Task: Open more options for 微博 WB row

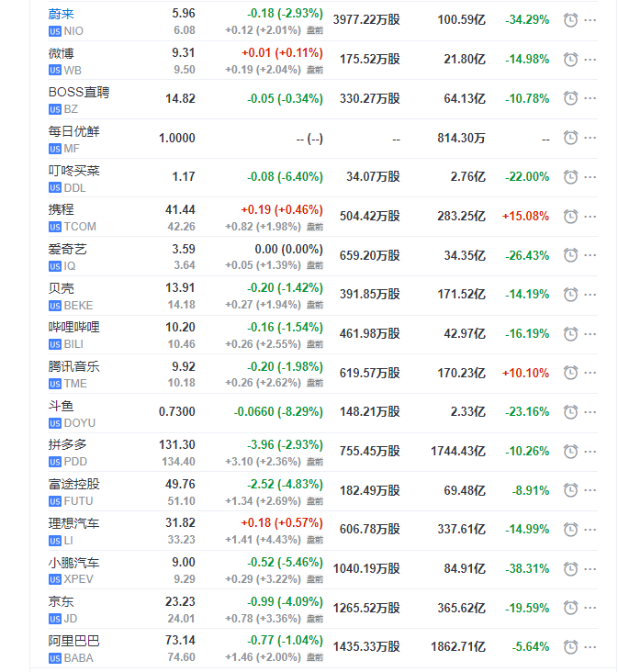Action: coord(590,60)
